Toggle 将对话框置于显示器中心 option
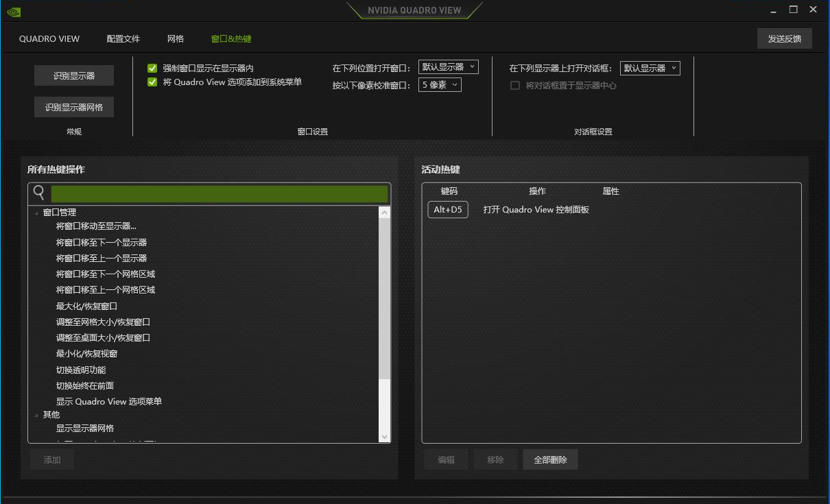This screenshot has width=830, height=504. click(x=515, y=85)
